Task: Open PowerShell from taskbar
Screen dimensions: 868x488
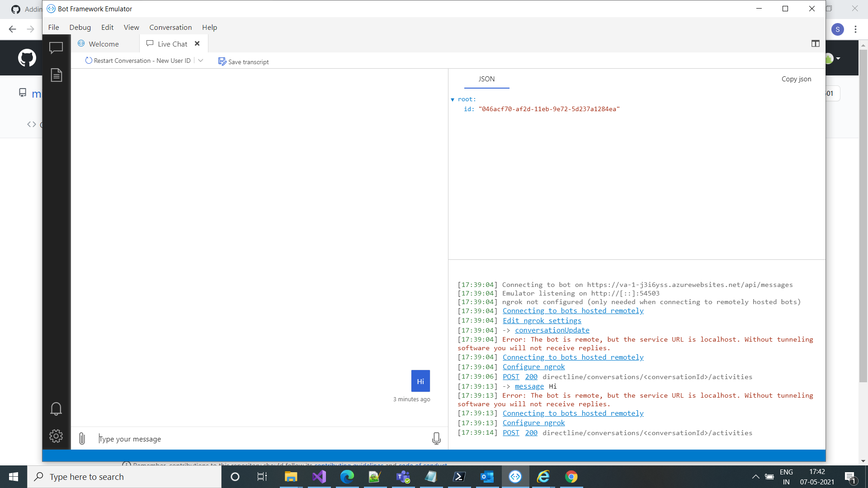Action: (x=459, y=477)
